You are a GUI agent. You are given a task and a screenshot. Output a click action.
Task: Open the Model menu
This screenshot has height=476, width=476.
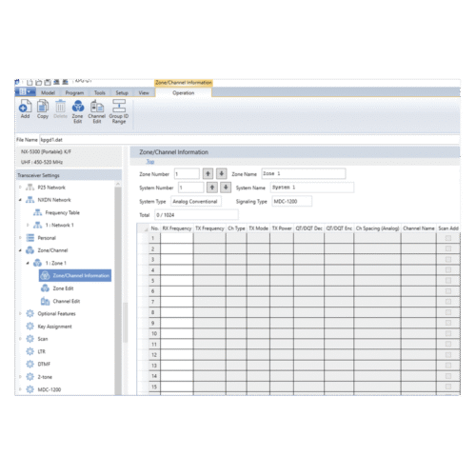coord(49,92)
